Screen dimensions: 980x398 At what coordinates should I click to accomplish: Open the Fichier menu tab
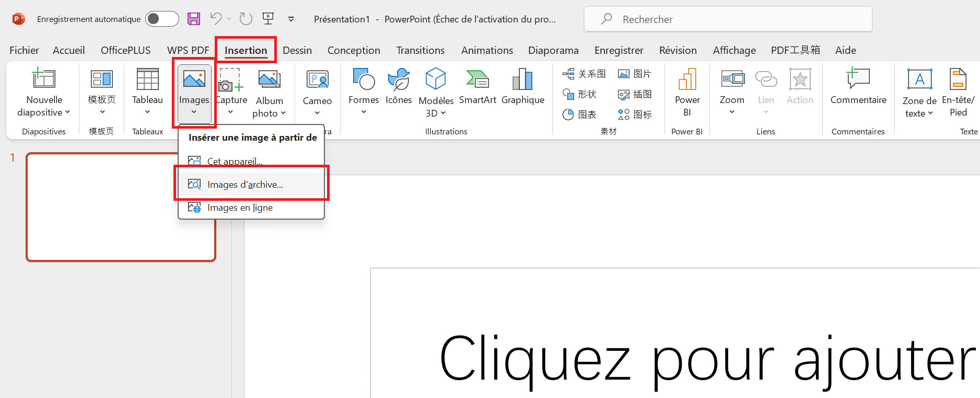coord(24,50)
